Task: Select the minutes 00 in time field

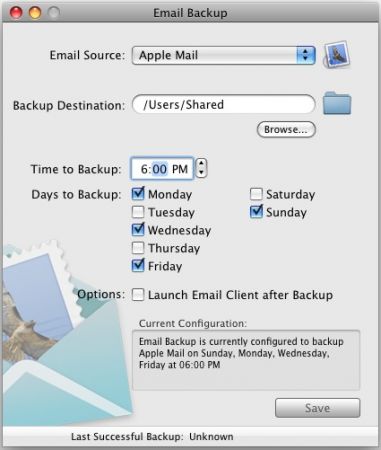Action: [x=160, y=169]
